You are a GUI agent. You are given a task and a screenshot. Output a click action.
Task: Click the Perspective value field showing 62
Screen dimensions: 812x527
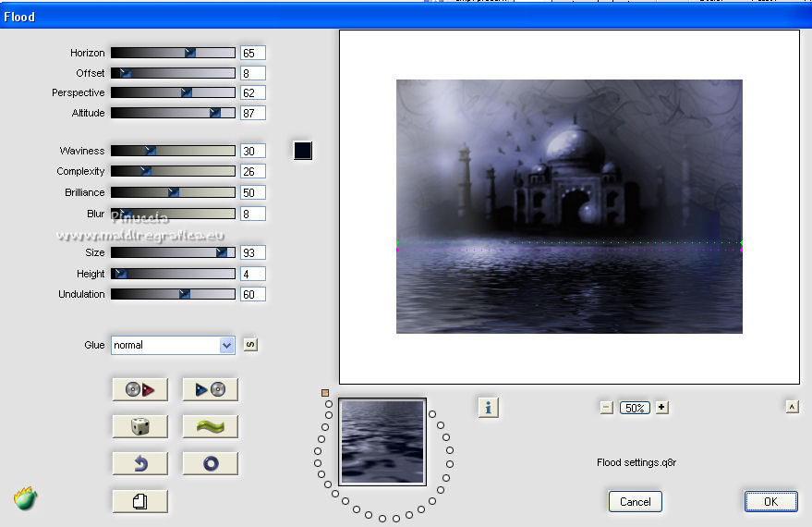coord(253,92)
